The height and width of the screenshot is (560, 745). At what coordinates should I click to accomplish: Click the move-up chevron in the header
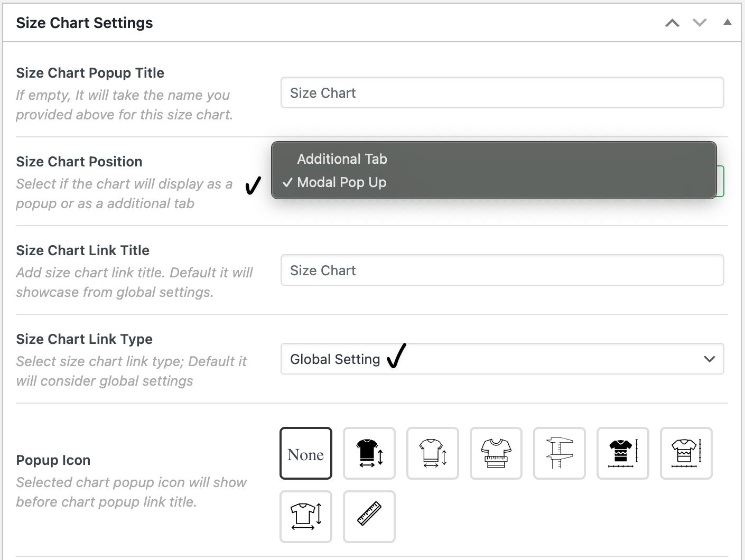pos(672,23)
